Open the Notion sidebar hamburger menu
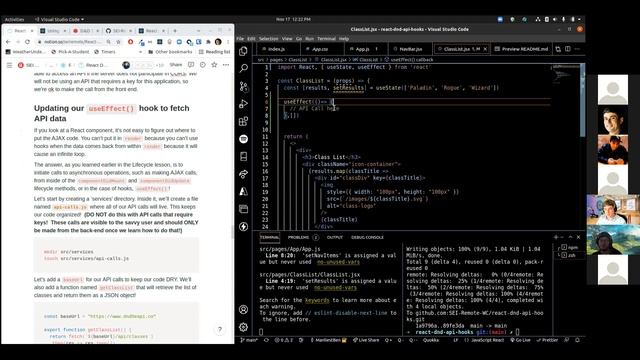The height and width of the screenshot is (360, 640). (x=9, y=65)
